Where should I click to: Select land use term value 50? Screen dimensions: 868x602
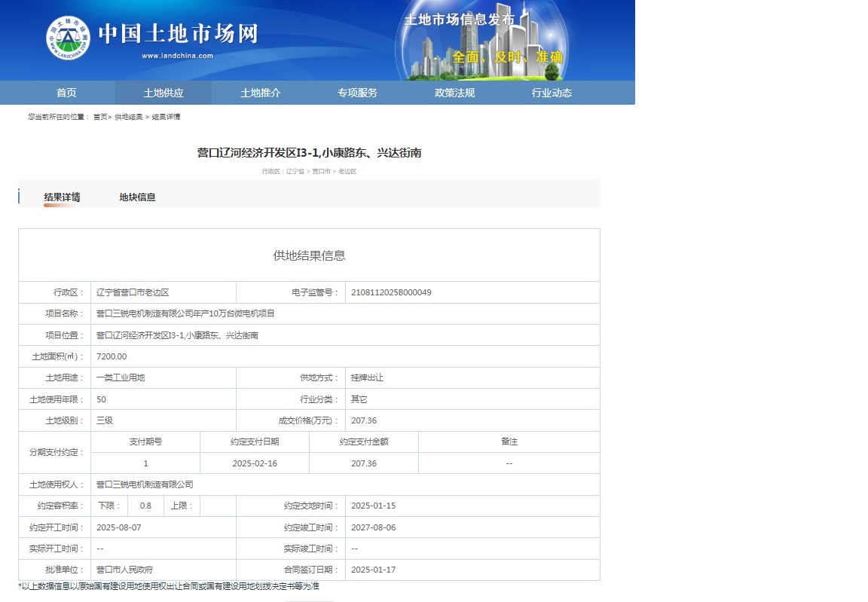point(101,399)
